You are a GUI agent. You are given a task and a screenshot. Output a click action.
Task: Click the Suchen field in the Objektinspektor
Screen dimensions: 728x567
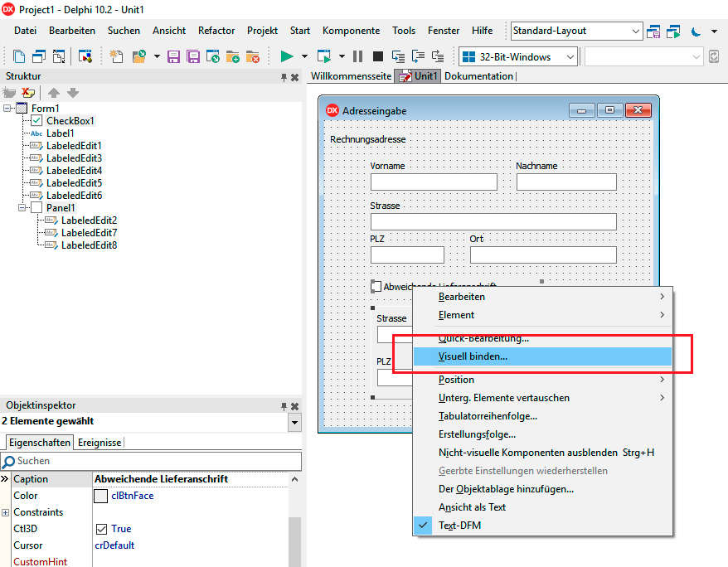[x=151, y=461]
